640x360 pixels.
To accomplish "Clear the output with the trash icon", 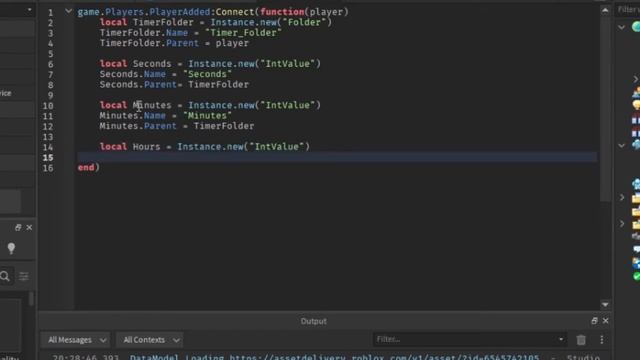I will coord(581,340).
